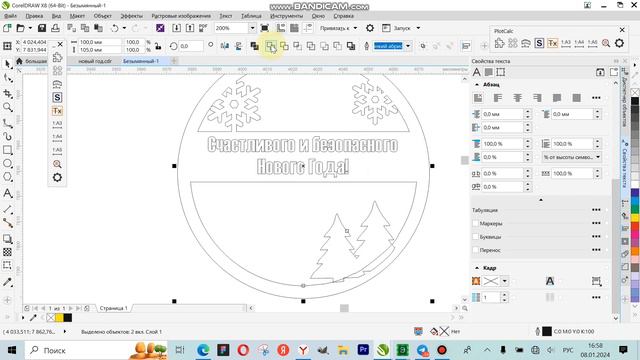Open Табуляция options ellipsis button
This screenshot has width=640, height=360.
click(596, 210)
